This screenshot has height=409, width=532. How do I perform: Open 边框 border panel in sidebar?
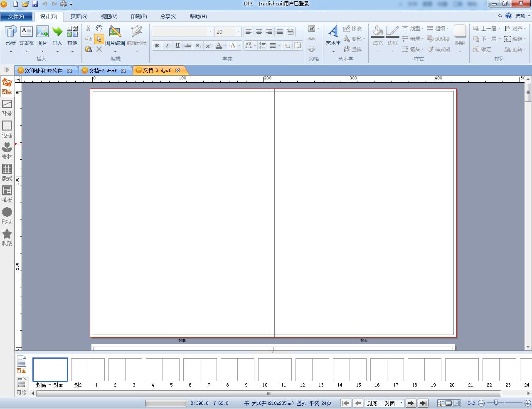click(7, 129)
